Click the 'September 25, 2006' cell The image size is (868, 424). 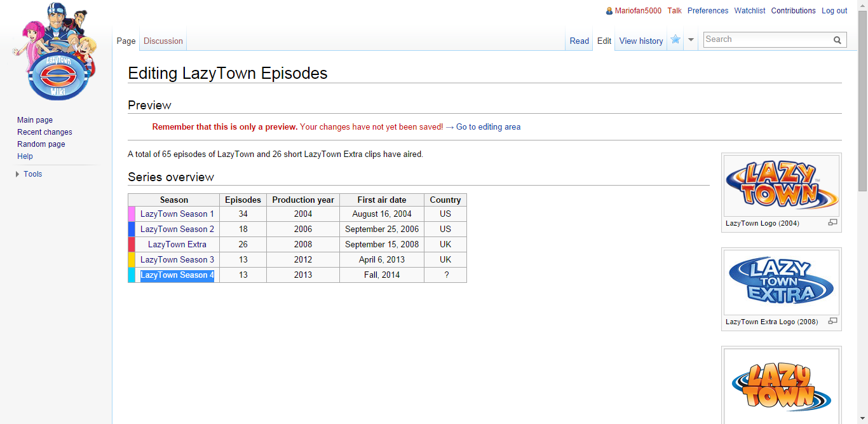pyautogui.click(x=382, y=229)
